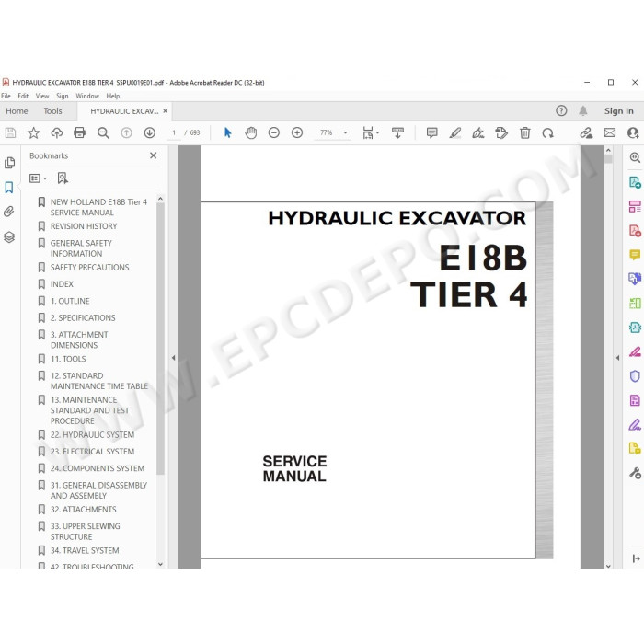Open SAFETY PRECAUTIONS bookmark
Viewport: 644px width, 644px height.
click(x=89, y=268)
